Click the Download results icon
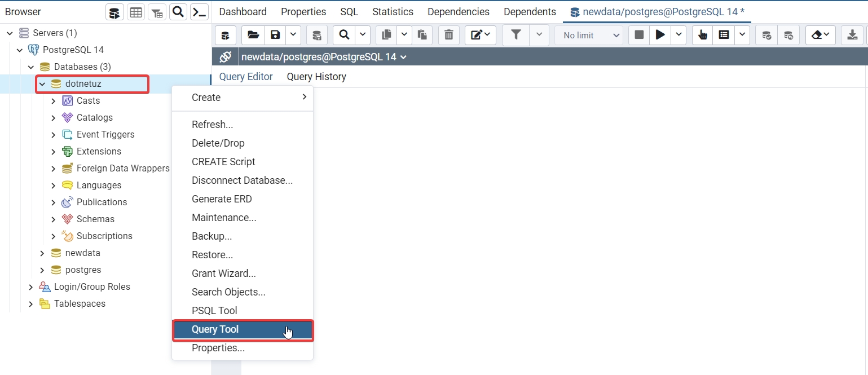868x375 pixels. click(852, 35)
